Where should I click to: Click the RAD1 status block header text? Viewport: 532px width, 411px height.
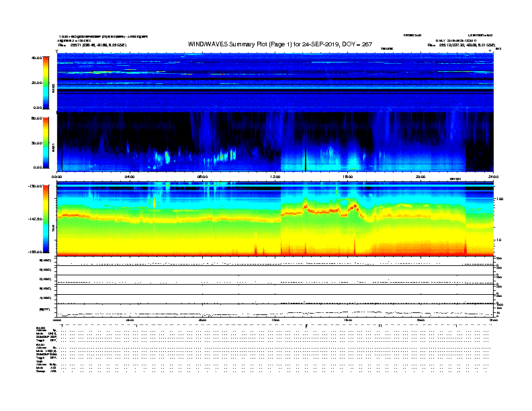coord(41,344)
